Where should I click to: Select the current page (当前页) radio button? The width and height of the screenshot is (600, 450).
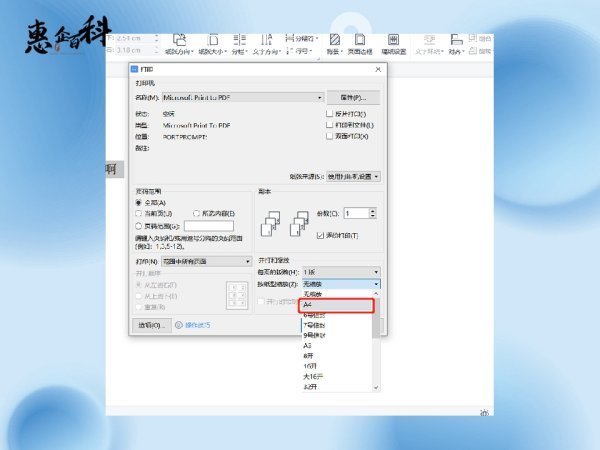pyautogui.click(x=138, y=213)
